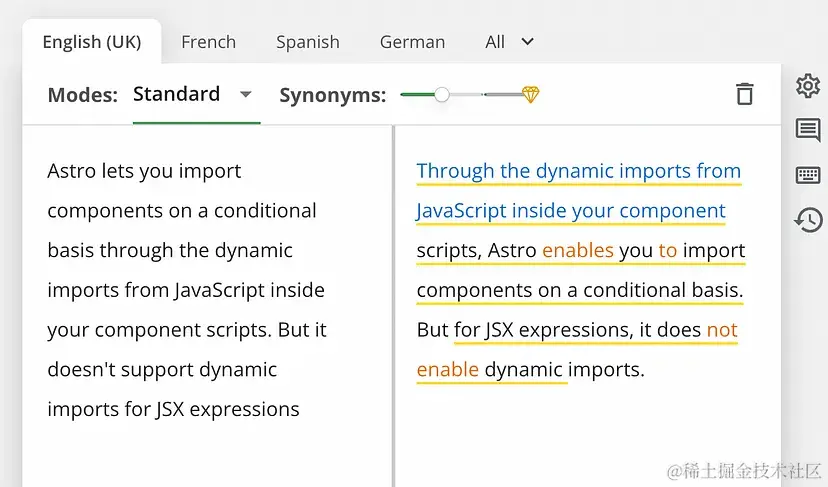Screen dimensions: 828x487
Task: Click the 'components on a conditional basis.' sentence
Action: click(579, 291)
